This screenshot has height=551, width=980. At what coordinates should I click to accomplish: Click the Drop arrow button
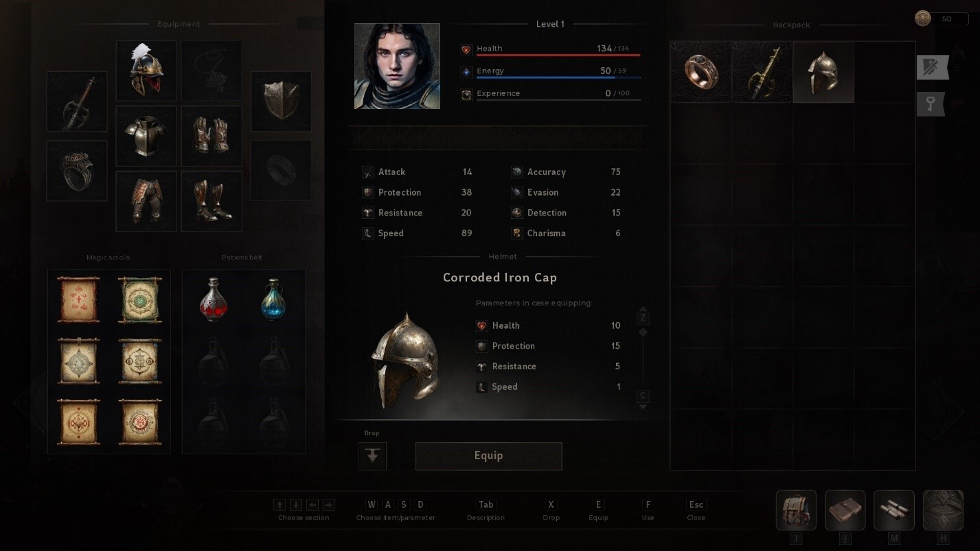tap(373, 456)
